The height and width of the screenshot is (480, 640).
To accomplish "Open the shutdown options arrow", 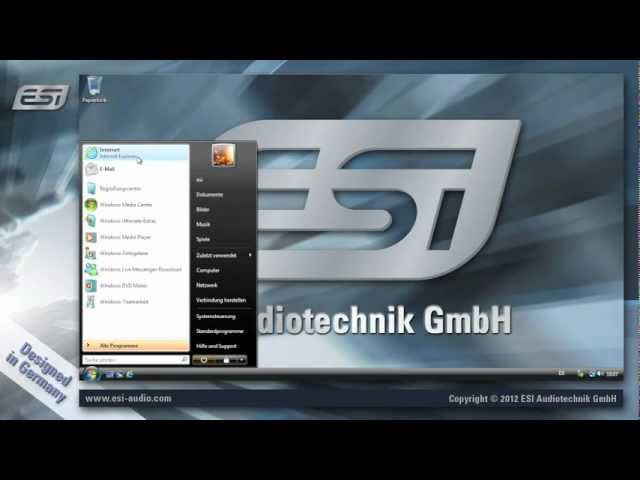I will [242, 360].
